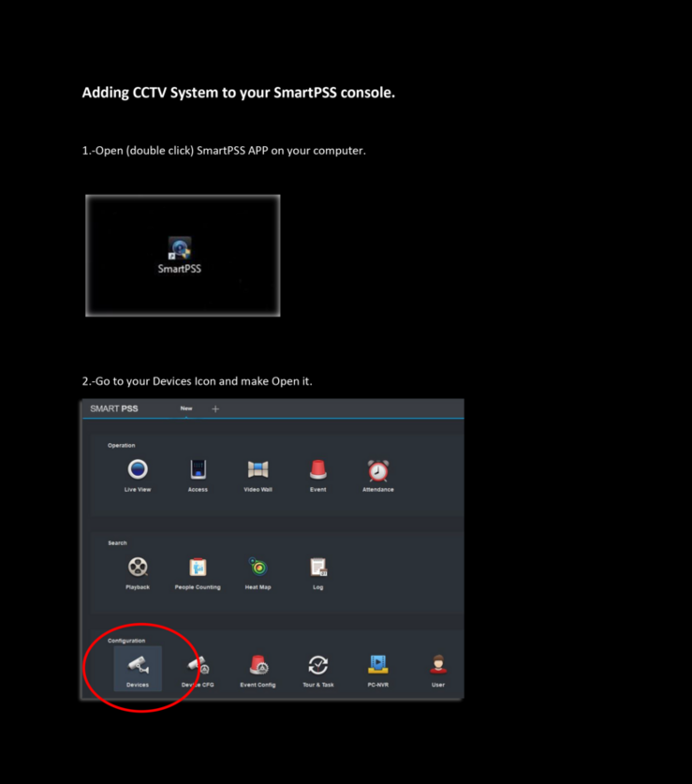
Task: Open the Access control icon
Action: [x=198, y=469]
